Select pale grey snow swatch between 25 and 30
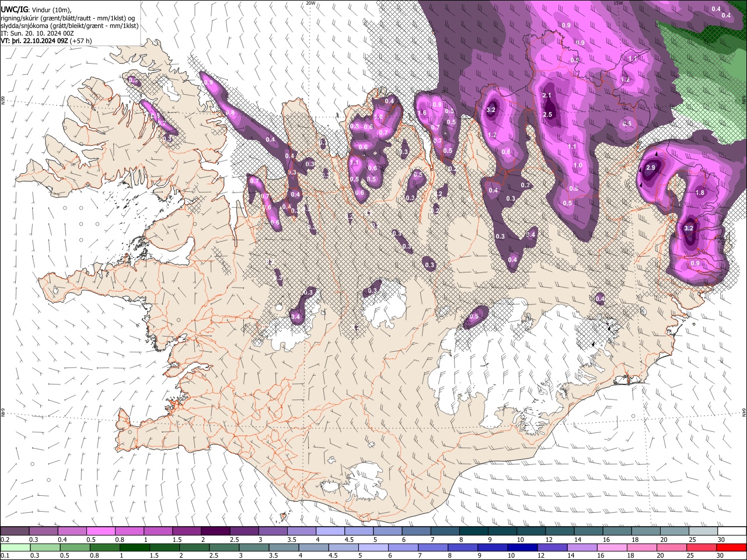Viewport: 747px width, 560px height. pyautogui.click(x=703, y=531)
